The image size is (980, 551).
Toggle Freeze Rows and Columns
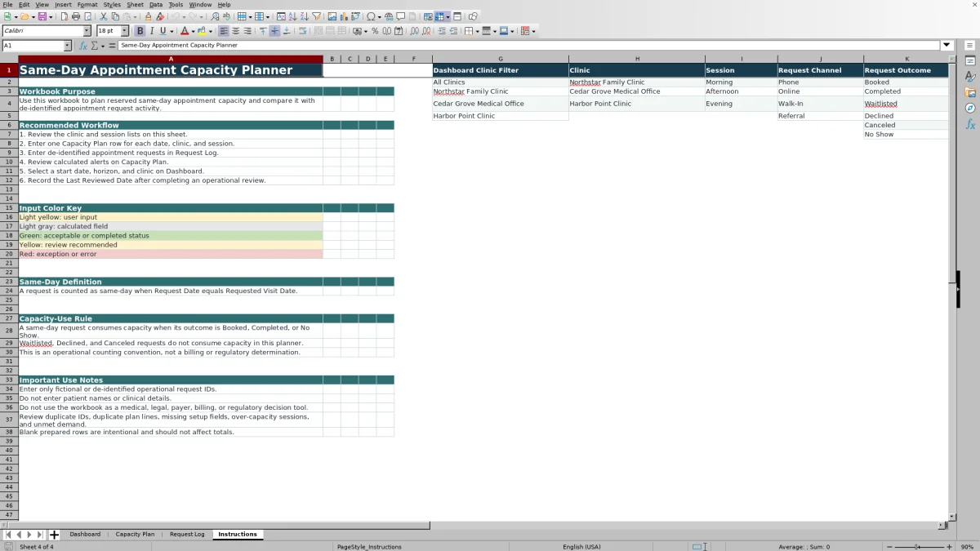pos(439,16)
